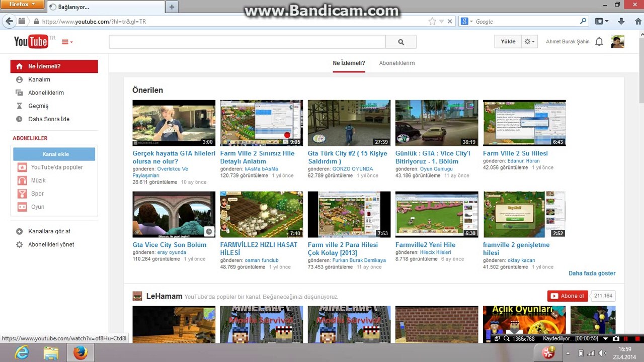The width and height of the screenshot is (644, 362).
Task: Bookmark this page with the star icon
Action: (432, 22)
